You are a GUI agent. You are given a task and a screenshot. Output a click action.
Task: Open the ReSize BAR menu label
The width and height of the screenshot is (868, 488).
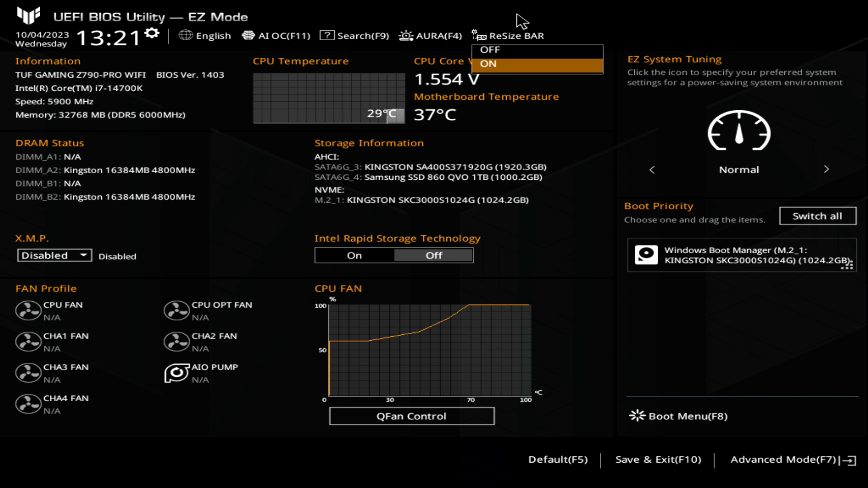pos(516,36)
